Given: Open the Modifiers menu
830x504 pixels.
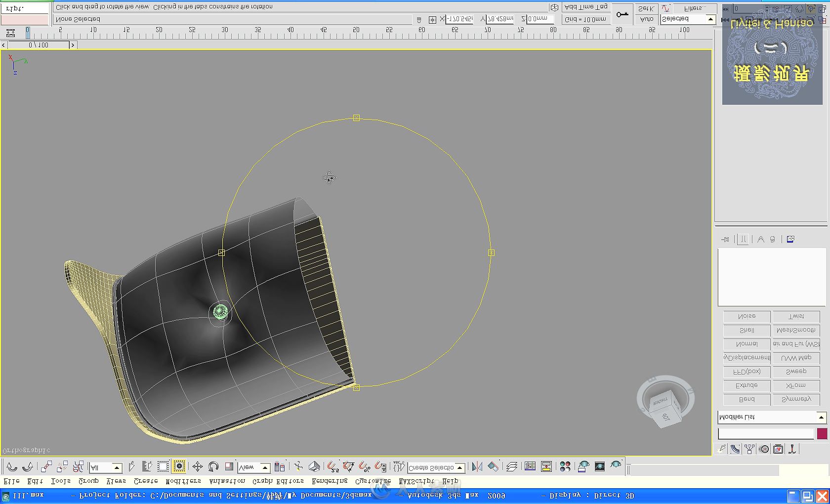Looking at the screenshot, I should pyautogui.click(x=183, y=481).
